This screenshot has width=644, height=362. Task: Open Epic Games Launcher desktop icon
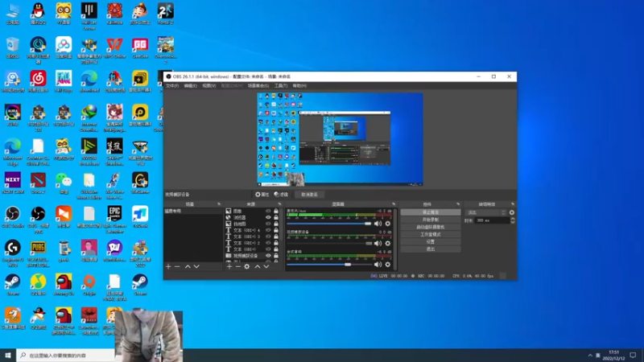coord(114,220)
